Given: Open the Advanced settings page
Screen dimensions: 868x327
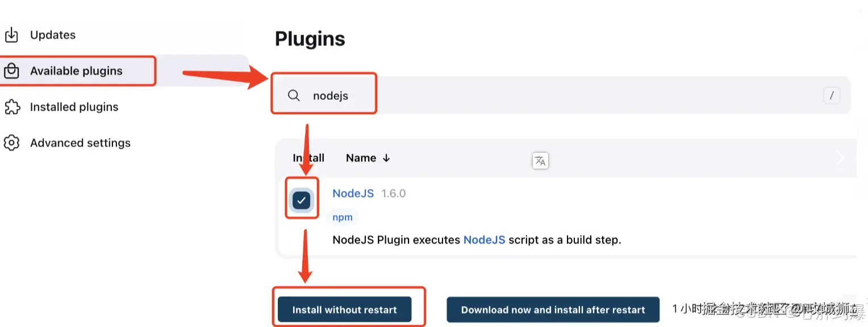Looking at the screenshot, I should (80, 143).
